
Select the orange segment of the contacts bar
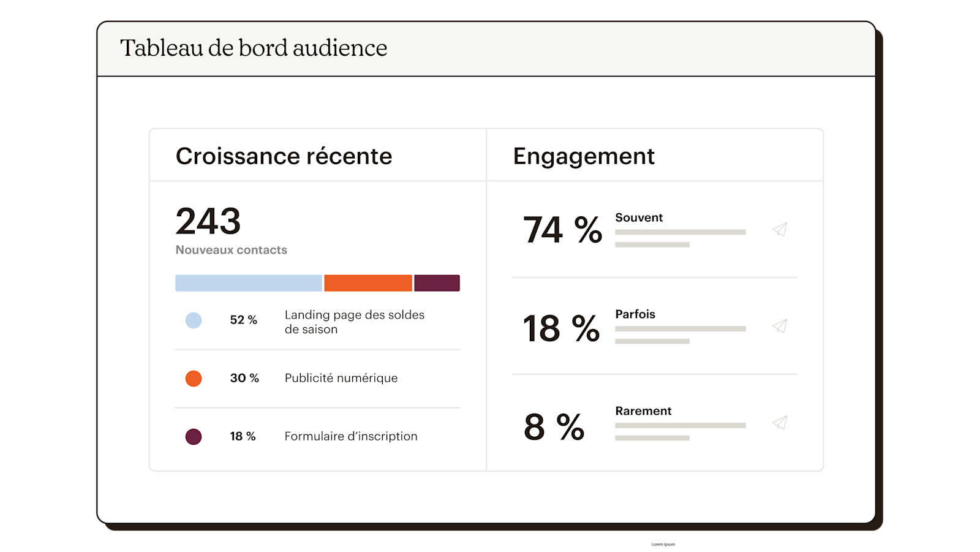[x=368, y=283]
